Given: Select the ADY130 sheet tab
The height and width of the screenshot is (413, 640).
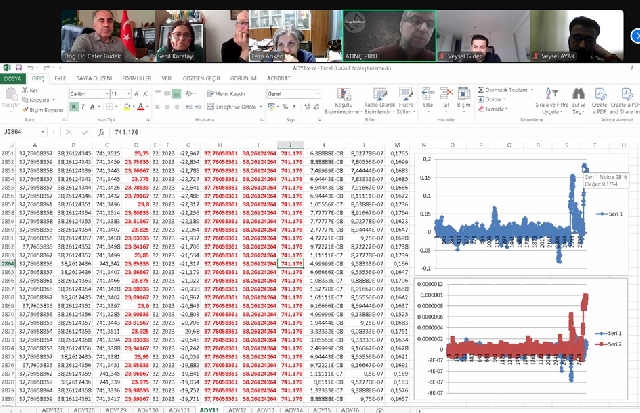Looking at the screenshot, I should 147,410.
